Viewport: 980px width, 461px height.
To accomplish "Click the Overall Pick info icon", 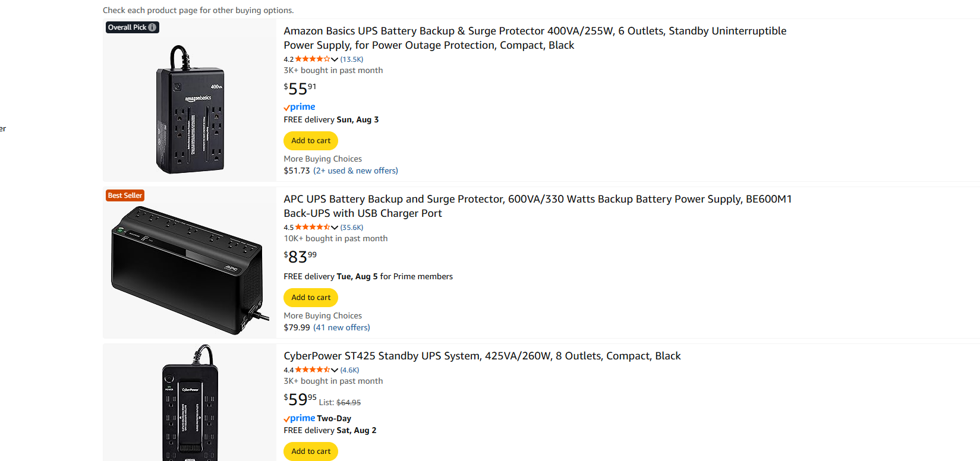I will coord(152,27).
